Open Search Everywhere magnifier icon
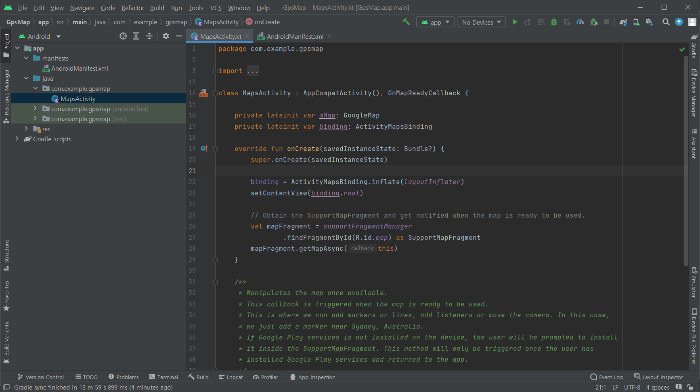700x392 pixels. point(666,22)
